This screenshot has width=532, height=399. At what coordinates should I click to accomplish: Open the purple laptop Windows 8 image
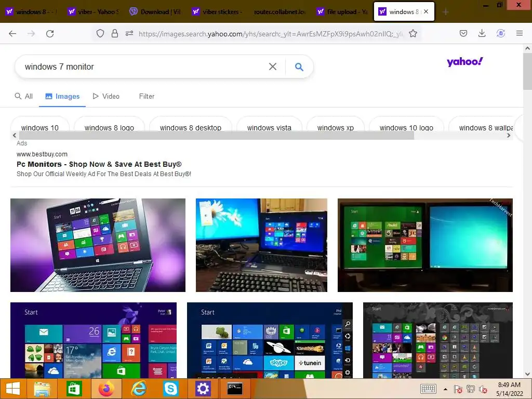coord(98,245)
